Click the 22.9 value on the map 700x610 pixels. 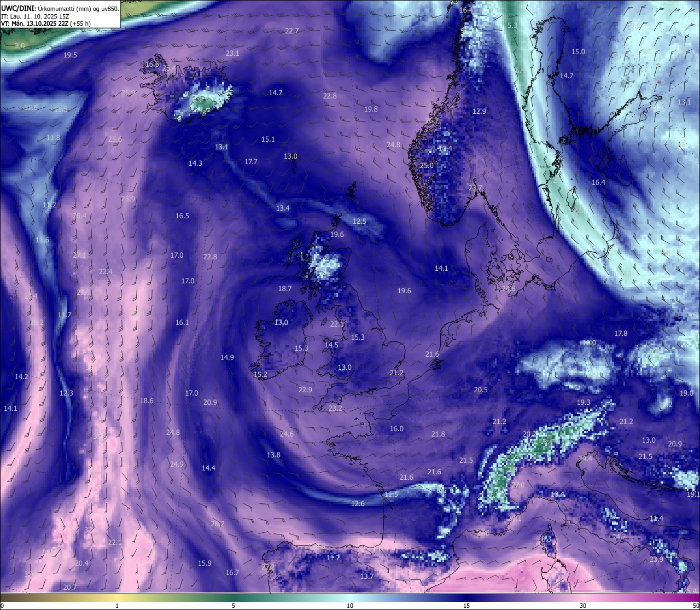(x=305, y=390)
